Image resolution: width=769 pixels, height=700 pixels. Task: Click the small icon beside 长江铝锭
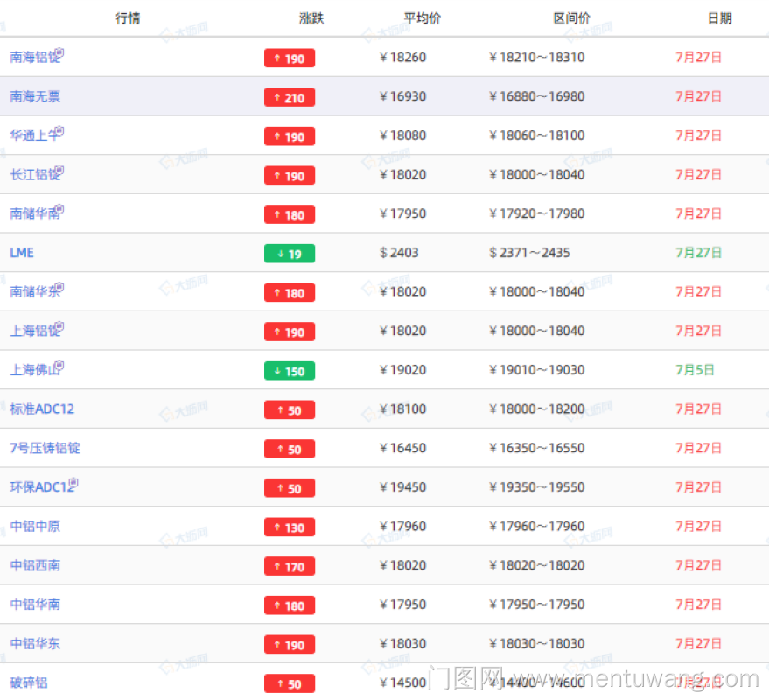(59, 171)
